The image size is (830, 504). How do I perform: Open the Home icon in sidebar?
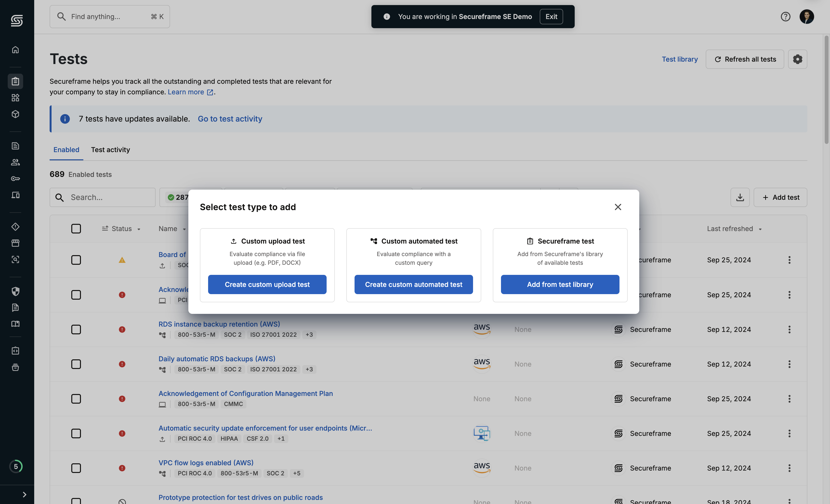[15, 50]
